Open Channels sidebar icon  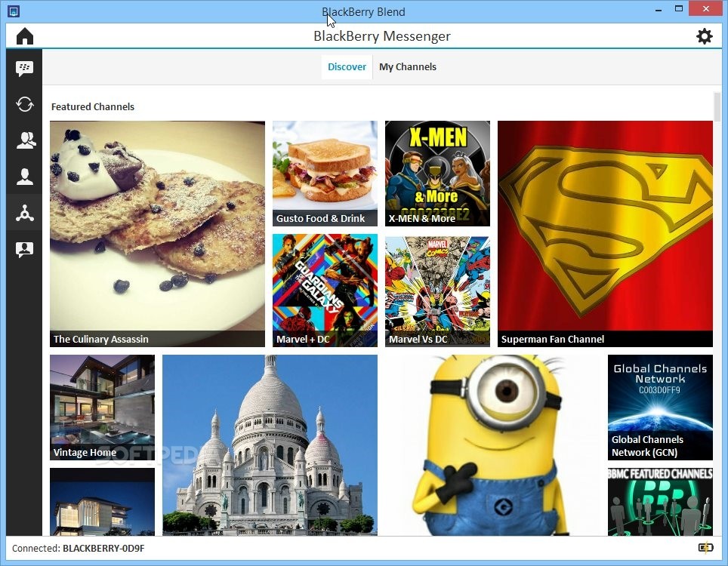pyautogui.click(x=24, y=213)
